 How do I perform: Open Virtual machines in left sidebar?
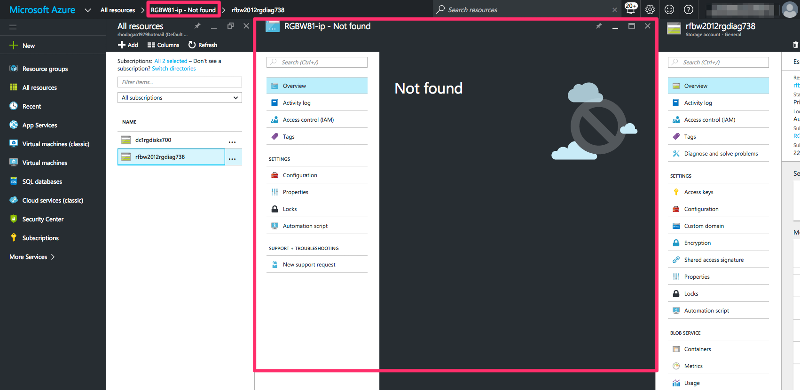coord(38,163)
